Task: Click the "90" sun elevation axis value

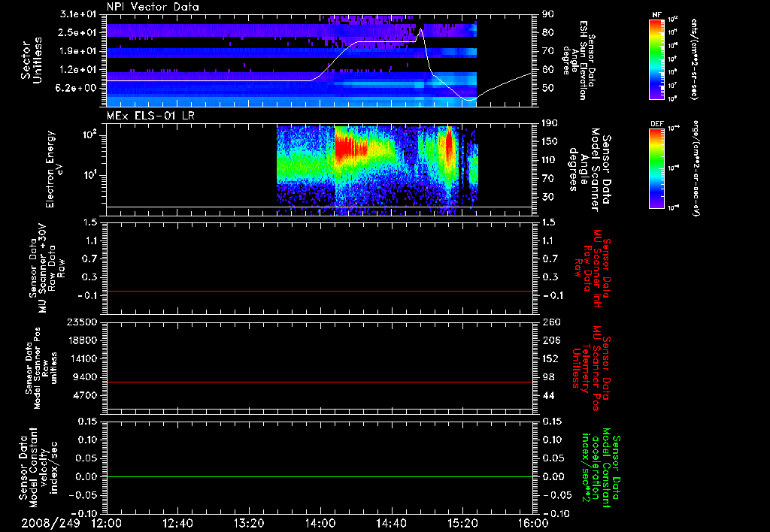Action: pyautogui.click(x=548, y=14)
